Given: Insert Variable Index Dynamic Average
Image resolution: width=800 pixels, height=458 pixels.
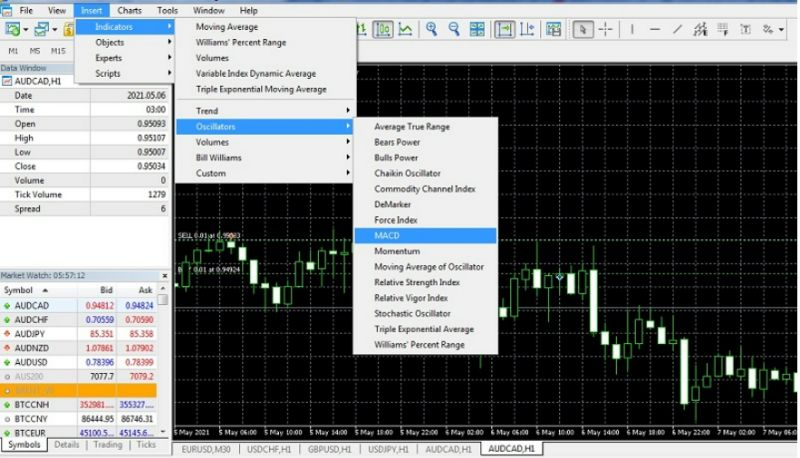Looking at the screenshot, I should [265, 73].
